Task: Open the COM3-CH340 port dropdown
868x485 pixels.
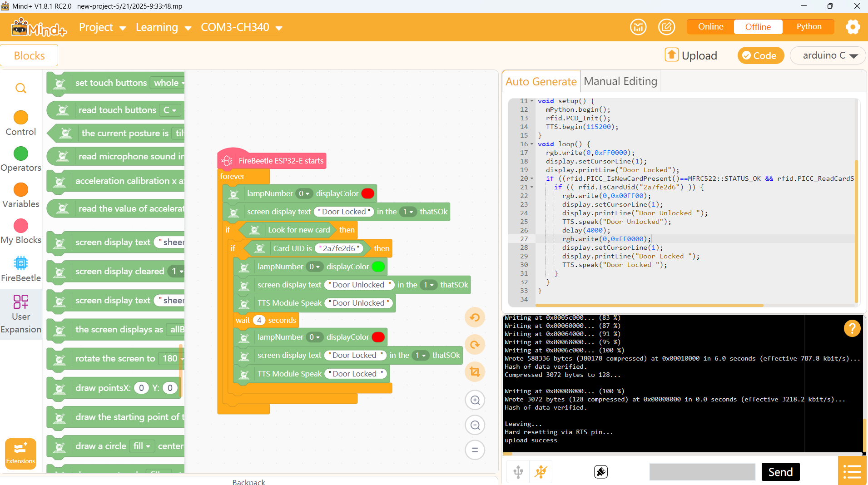Action: click(x=242, y=27)
